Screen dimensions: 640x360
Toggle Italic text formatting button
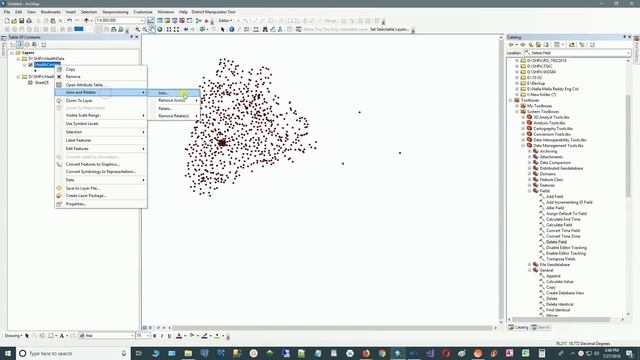[x=162, y=336]
